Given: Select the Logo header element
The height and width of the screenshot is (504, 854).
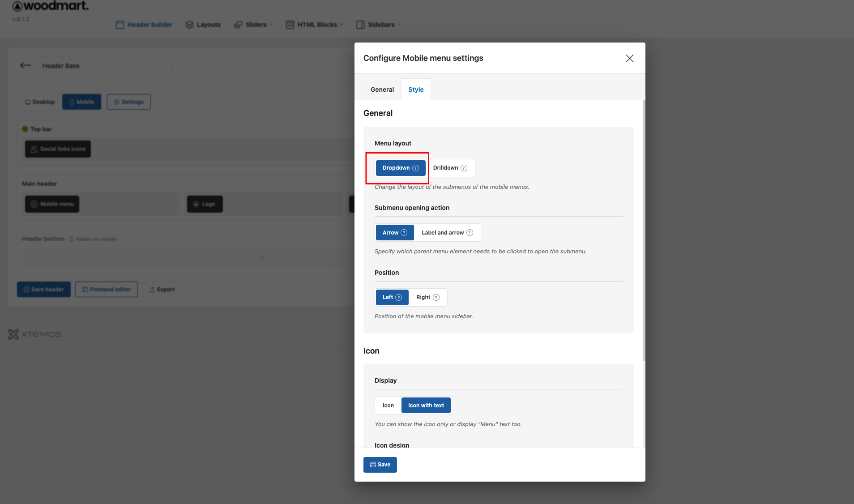Looking at the screenshot, I should tap(205, 204).
